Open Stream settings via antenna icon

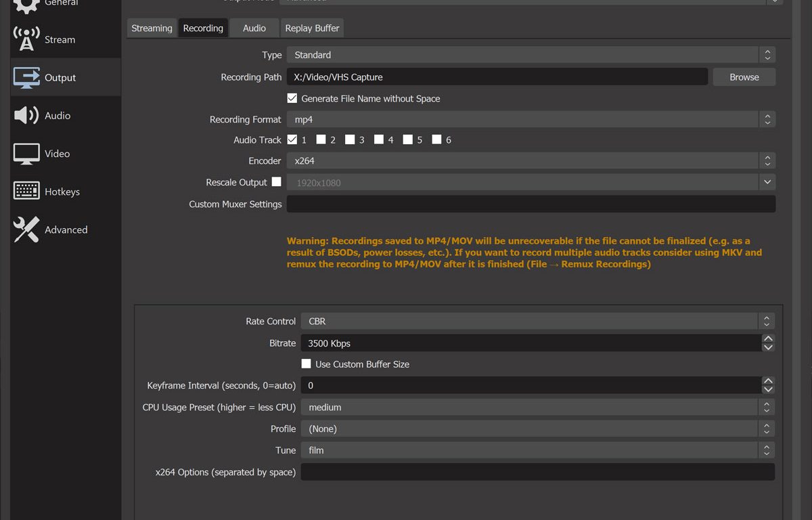(26, 39)
